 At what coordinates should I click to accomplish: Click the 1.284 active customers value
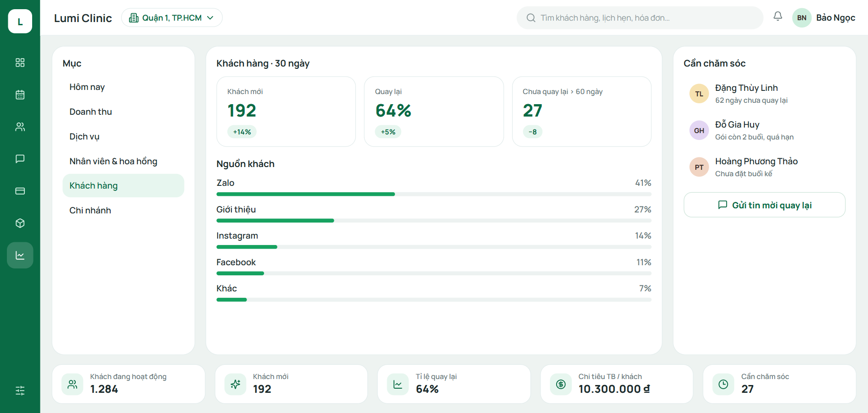coord(104,389)
